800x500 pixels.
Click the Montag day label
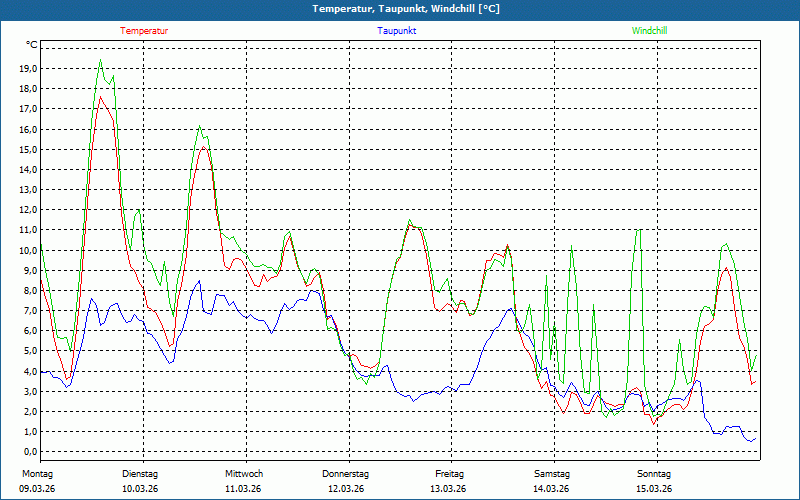pyautogui.click(x=37, y=474)
